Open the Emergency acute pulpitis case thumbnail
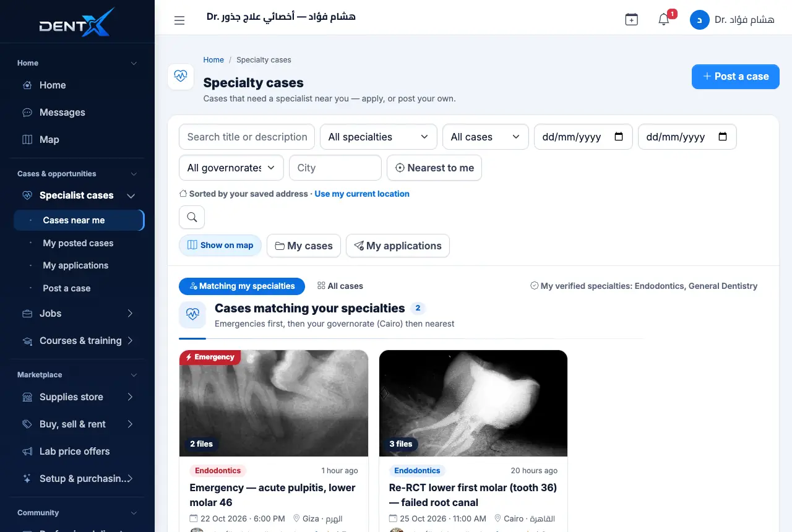Screen dimensions: 792x532 click(x=273, y=403)
